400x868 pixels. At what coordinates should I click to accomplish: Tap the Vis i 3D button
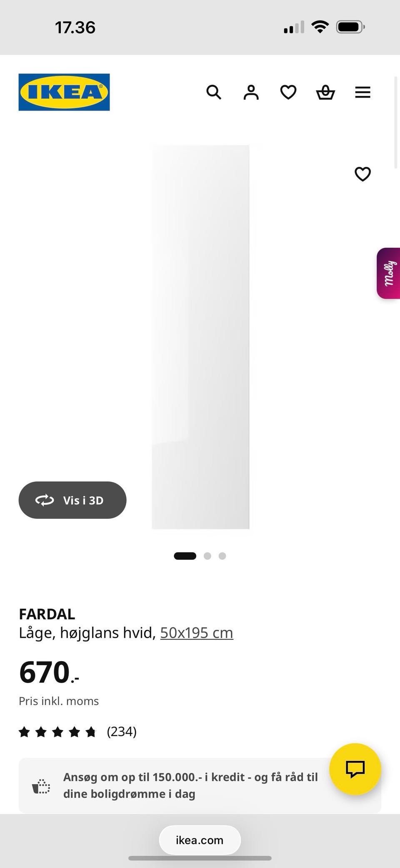click(72, 500)
